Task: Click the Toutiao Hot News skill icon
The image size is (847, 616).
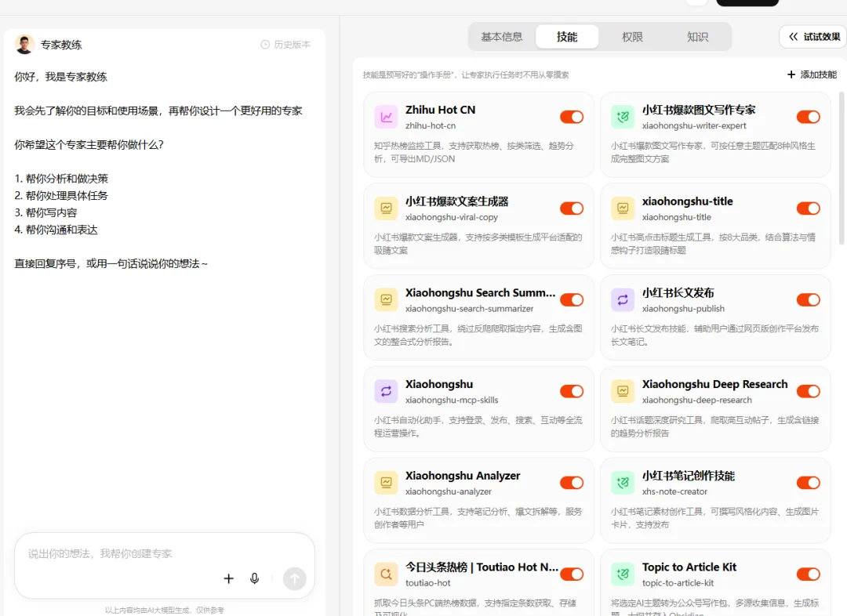Action: (x=386, y=574)
